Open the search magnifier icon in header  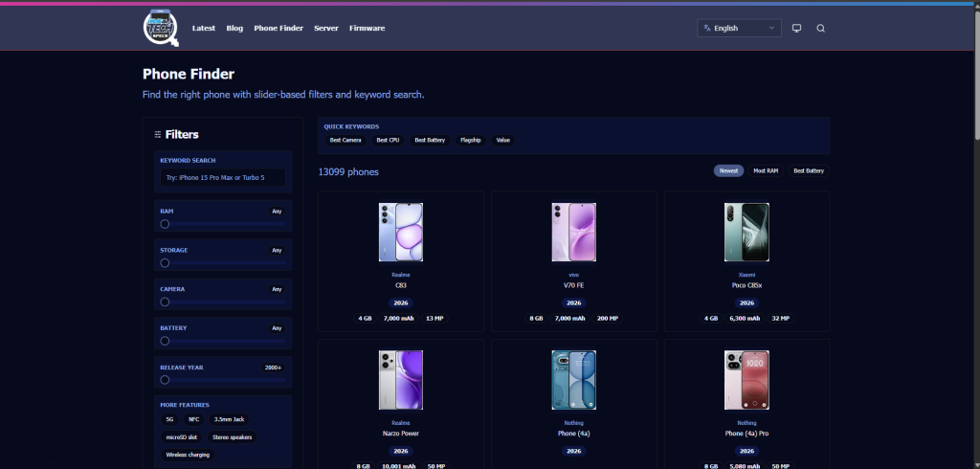[820, 28]
